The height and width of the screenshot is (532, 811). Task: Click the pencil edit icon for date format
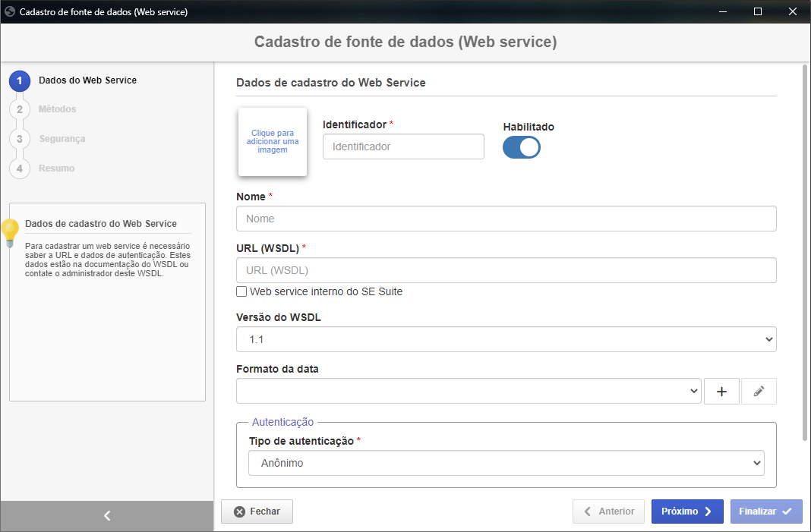click(759, 392)
